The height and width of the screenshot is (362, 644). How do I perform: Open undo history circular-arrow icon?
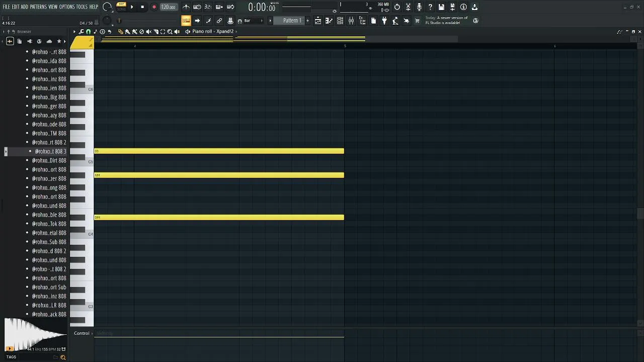(397, 7)
